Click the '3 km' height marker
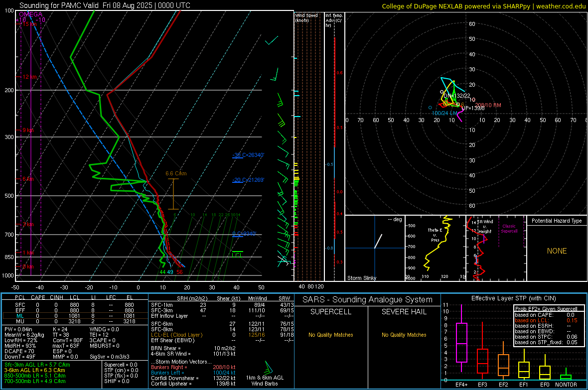Viewport: 588px width, 390px height. 28,224
